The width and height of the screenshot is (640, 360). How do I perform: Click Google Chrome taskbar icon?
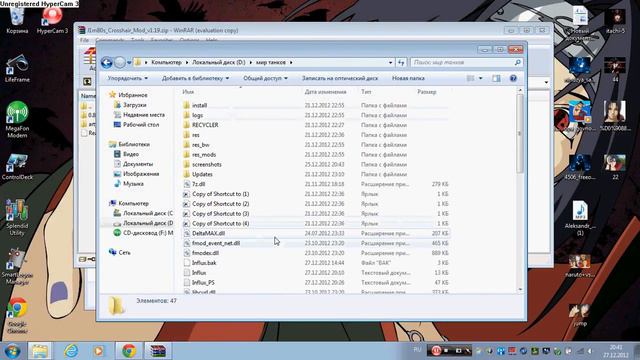pyautogui.click(x=129, y=351)
